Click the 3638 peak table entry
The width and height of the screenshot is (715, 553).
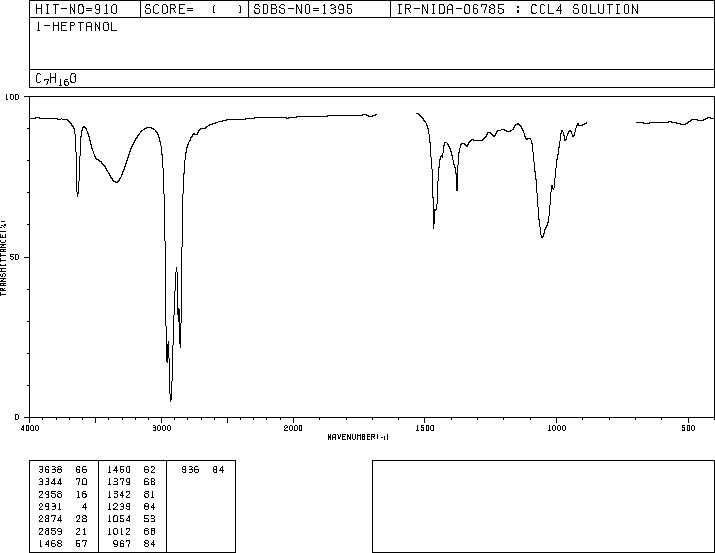coord(63,470)
